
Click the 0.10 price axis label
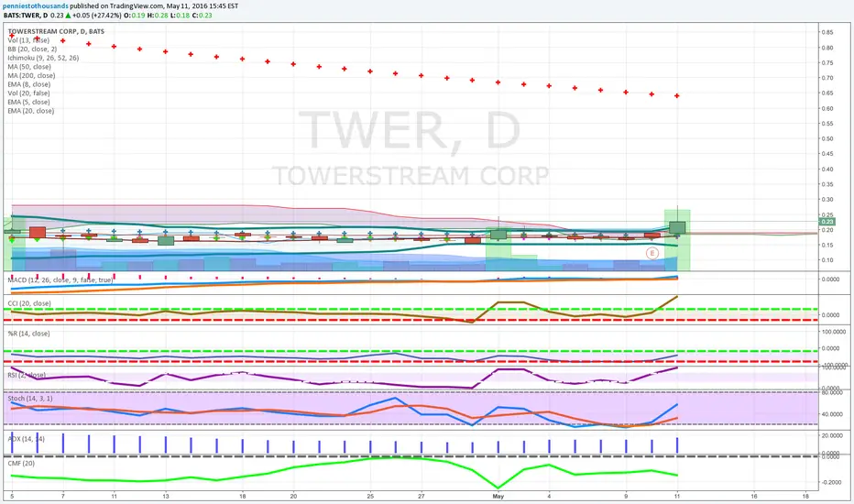[x=827, y=260]
